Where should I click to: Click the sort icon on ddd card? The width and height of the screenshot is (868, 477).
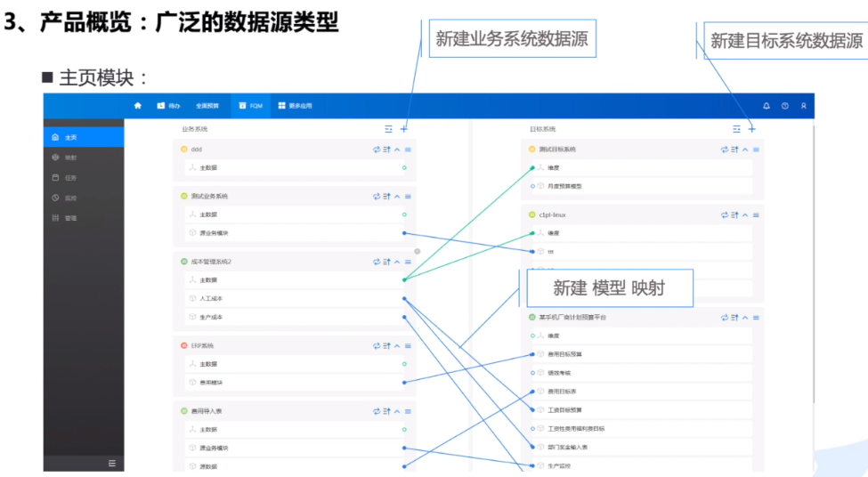click(387, 150)
